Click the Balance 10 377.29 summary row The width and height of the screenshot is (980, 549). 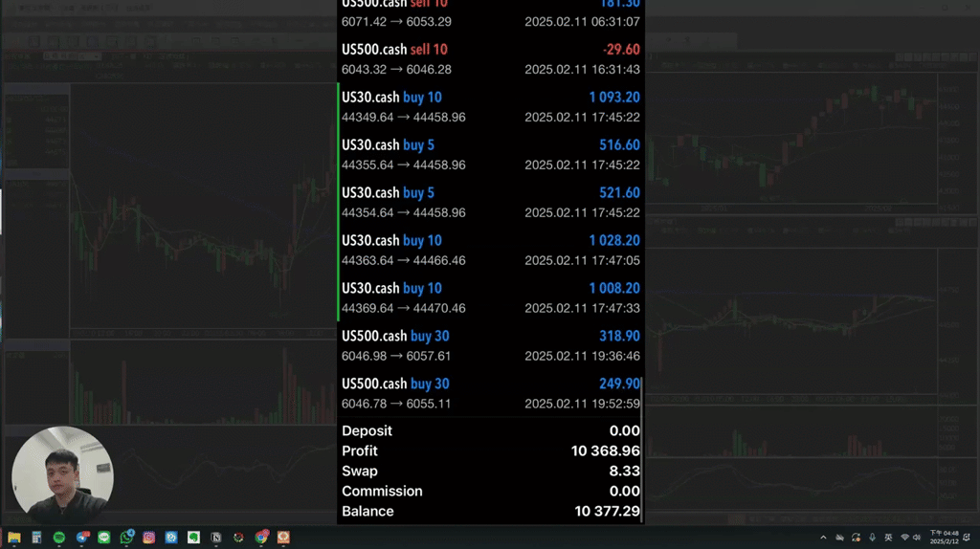click(491, 511)
